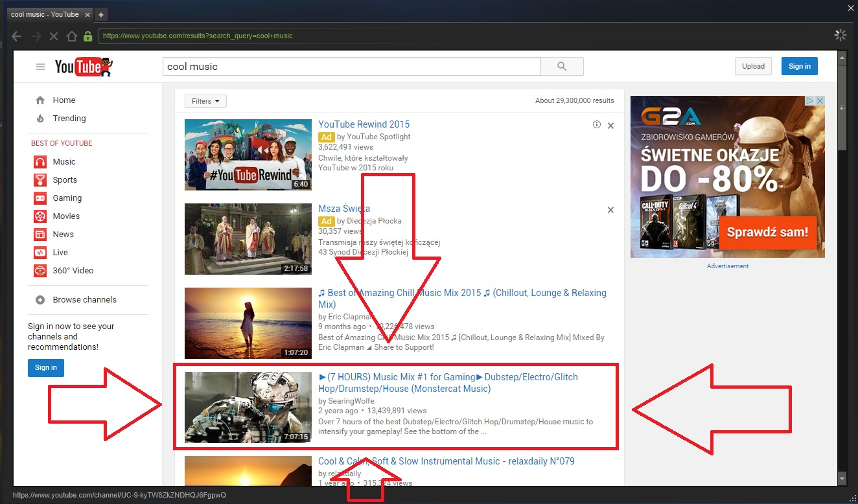Open the YouTube hamburger guide menu
The width and height of the screenshot is (858, 504).
pos(40,67)
